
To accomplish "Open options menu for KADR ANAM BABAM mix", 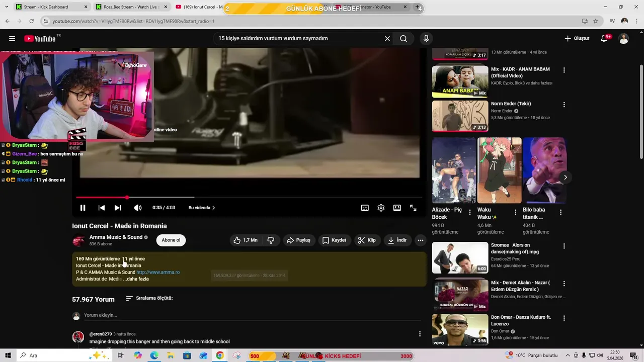I will [564, 70].
